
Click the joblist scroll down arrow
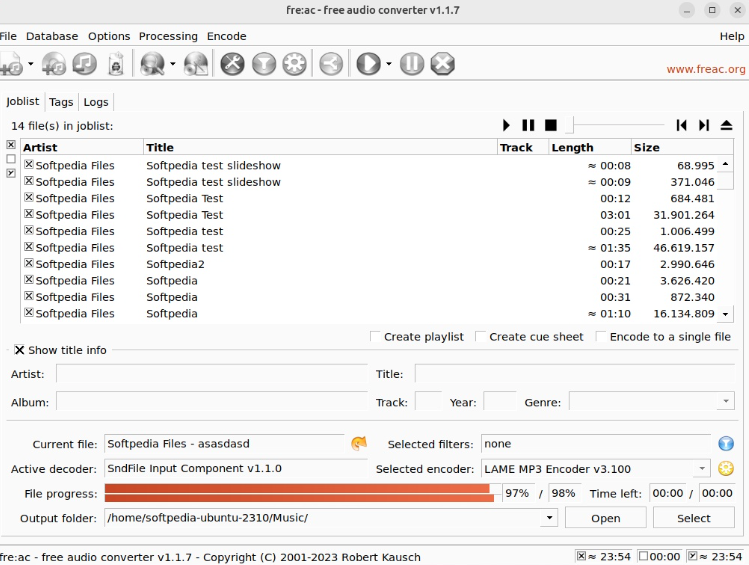[726, 314]
